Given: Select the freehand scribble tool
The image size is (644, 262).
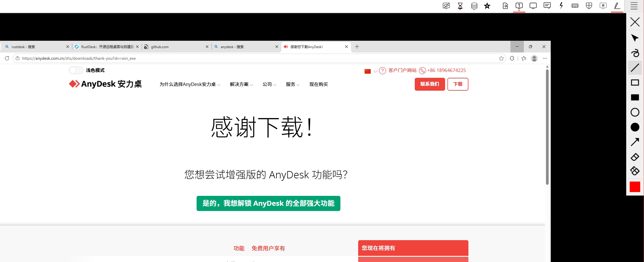Looking at the screenshot, I should (635, 53).
